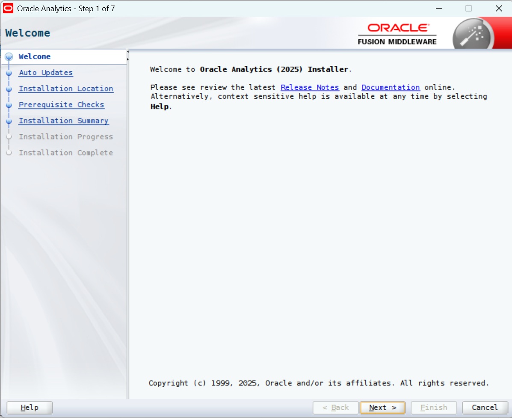Collapse the sidebar using the splitter arrow
Screen dimensions: 512x420
coord(127,52)
